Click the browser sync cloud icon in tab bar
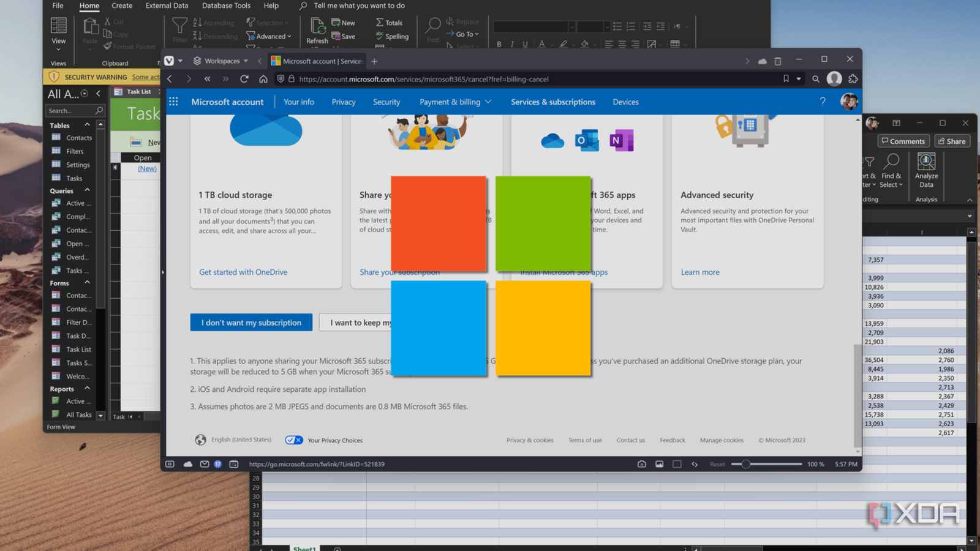The image size is (980, 551). pyautogui.click(x=762, y=61)
